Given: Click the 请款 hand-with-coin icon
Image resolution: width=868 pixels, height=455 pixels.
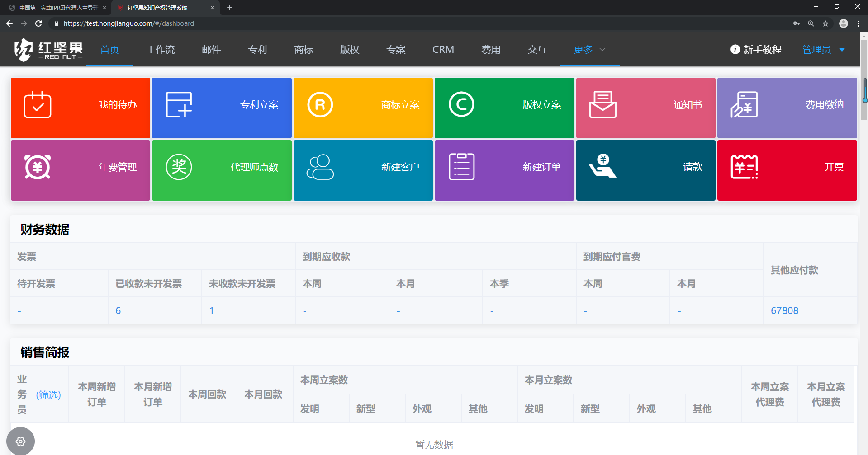Looking at the screenshot, I should pos(602,166).
